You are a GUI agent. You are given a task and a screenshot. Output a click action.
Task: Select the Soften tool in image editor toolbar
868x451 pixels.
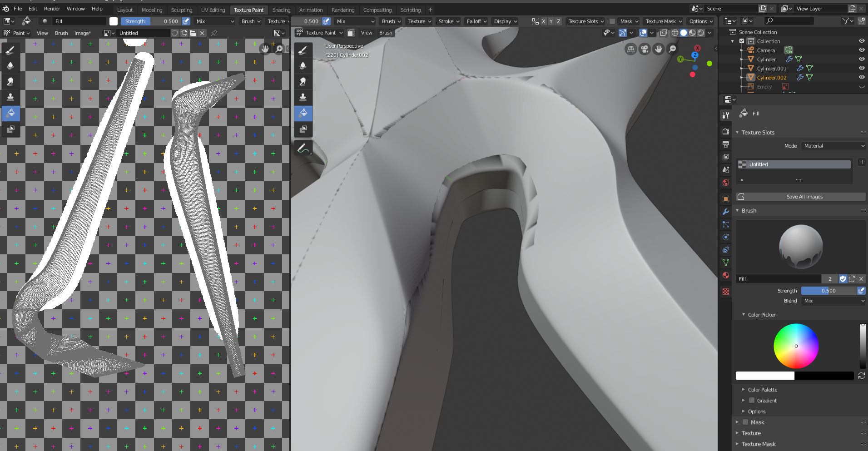10,65
